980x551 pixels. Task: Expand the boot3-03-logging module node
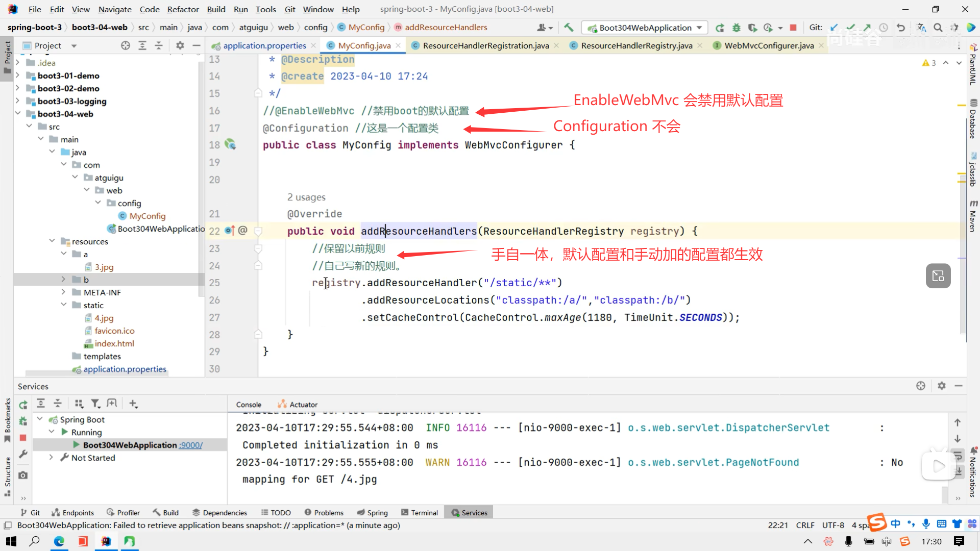point(18,101)
